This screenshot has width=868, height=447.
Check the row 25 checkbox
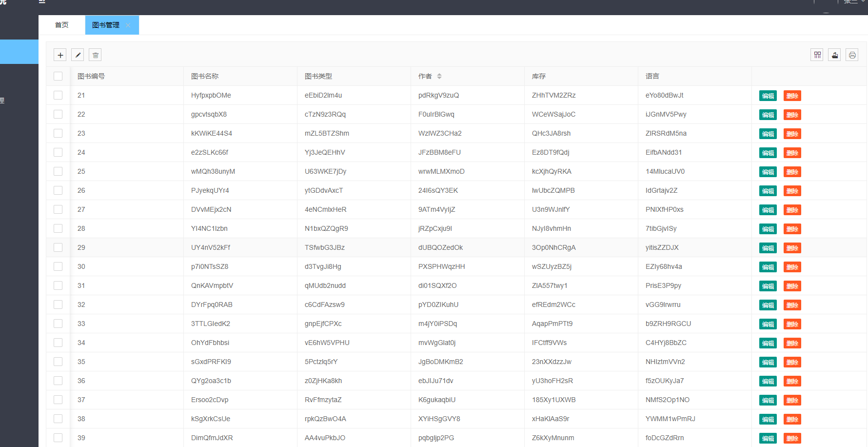coord(58,171)
